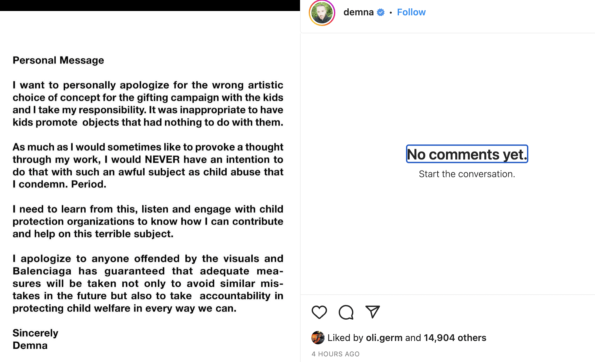Like the post with the heart icon
The width and height of the screenshot is (595, 362).
(319, 312)
